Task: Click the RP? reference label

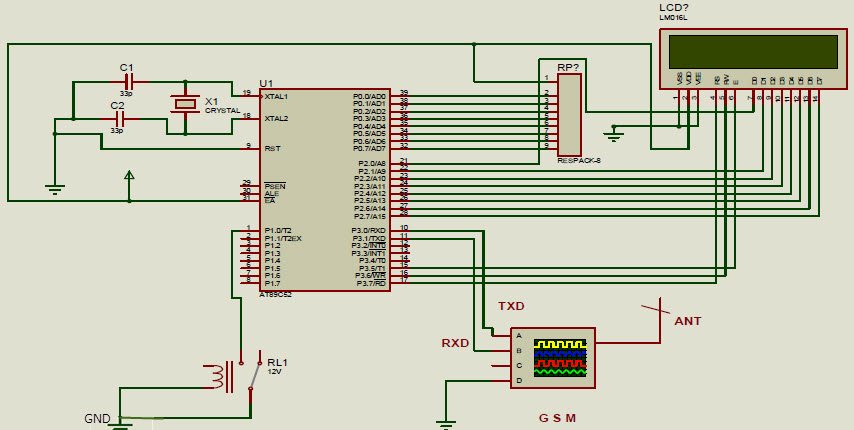Action: click(x=568, y=67)
